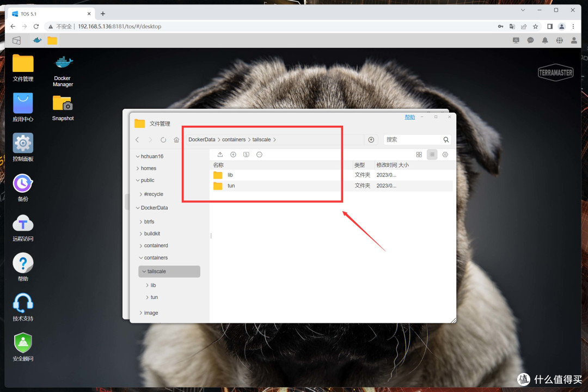This screenshot has height=392, width=588.
Task: Click the up-arrow icon beside path bar
Action: tap(371, 139)
